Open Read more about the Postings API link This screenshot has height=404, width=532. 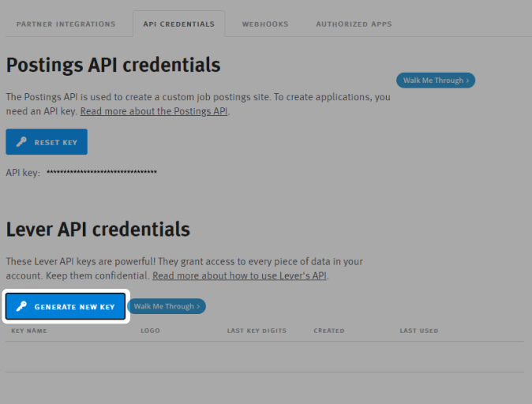[154, 111]
